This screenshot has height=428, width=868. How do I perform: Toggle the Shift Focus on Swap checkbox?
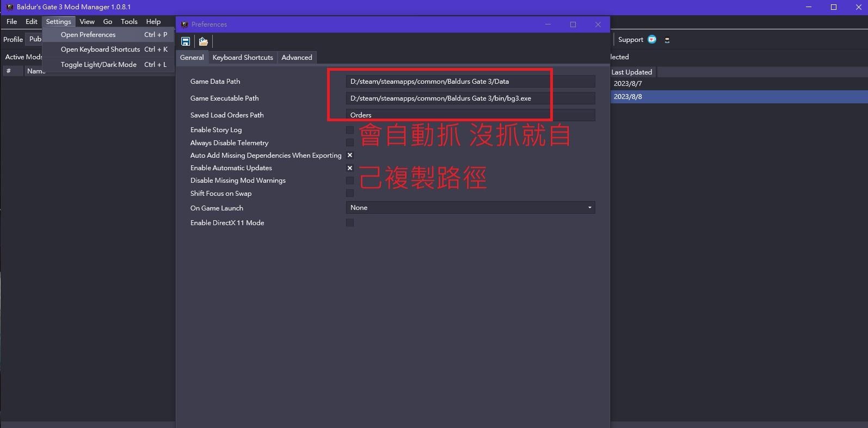pos(350,193)
